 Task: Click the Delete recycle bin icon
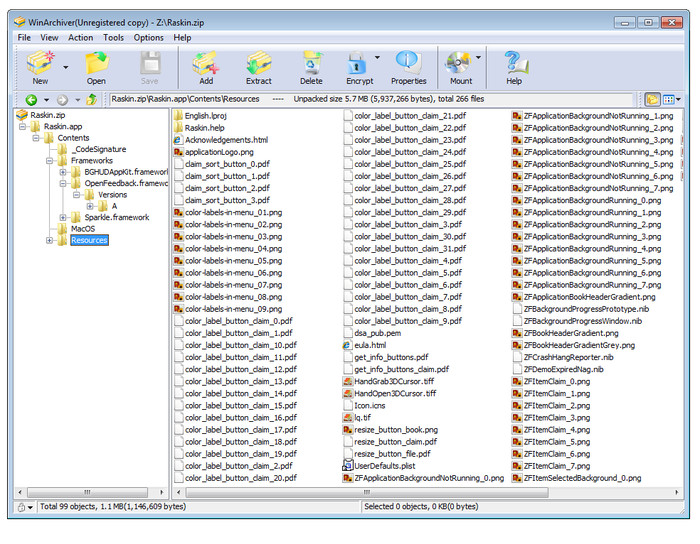coord(311,62)
